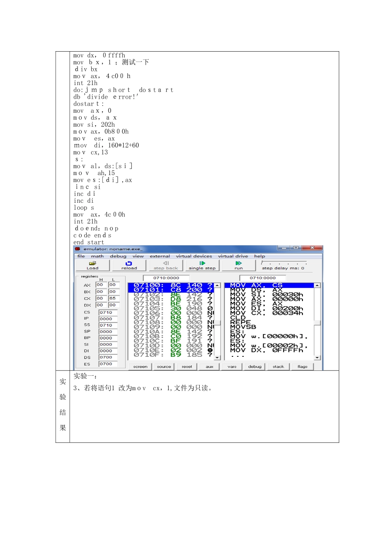392x555 pixels.
Task: Click the aux button
Action: pyautogui.click(x=210, y=367)
